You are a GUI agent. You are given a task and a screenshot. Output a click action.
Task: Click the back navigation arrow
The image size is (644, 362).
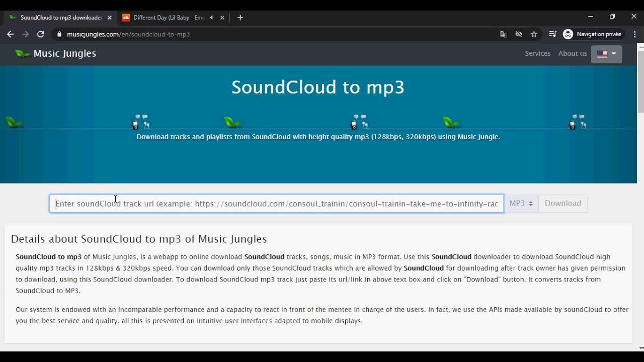point(10,34)
